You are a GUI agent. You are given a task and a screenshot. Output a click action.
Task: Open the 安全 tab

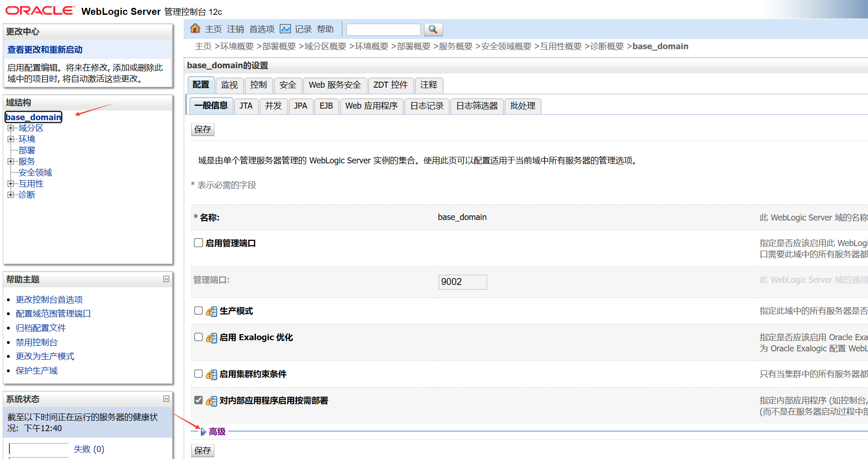(288, 85)
